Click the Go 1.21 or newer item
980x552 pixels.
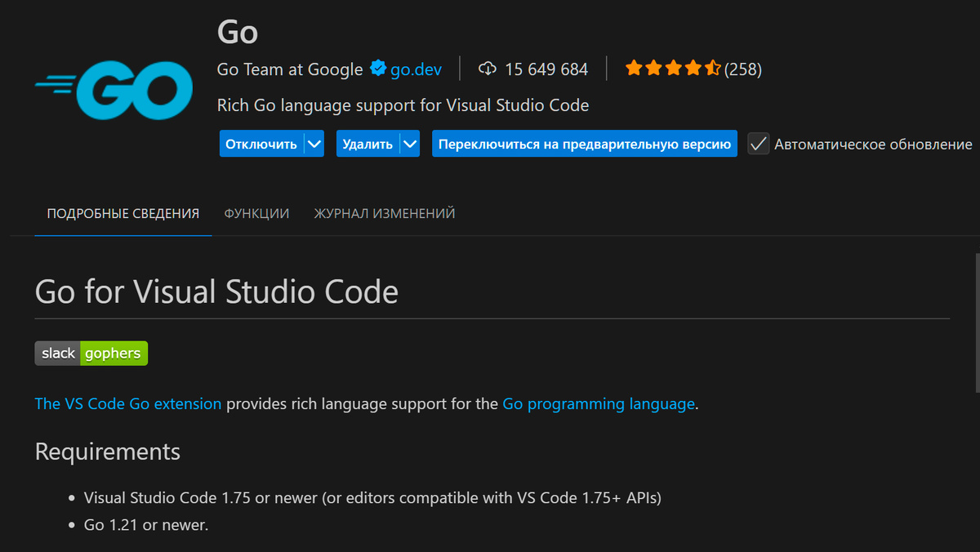pos(146,525)
